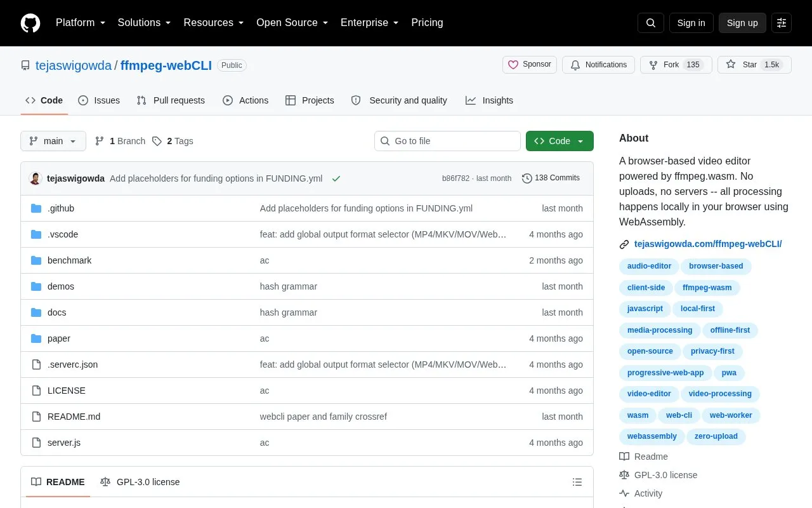Switch to the GPL-3.0 license tab
812x508 pixels.
pos(140,482)
